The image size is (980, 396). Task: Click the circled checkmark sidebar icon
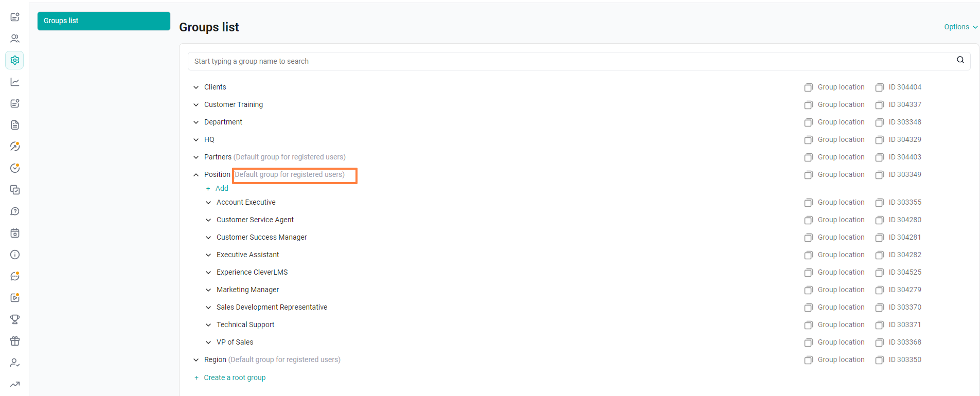15,168
